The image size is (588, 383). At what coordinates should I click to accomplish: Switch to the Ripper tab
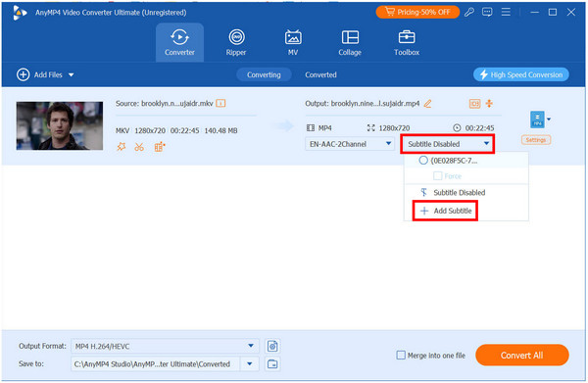pos(236,42)
